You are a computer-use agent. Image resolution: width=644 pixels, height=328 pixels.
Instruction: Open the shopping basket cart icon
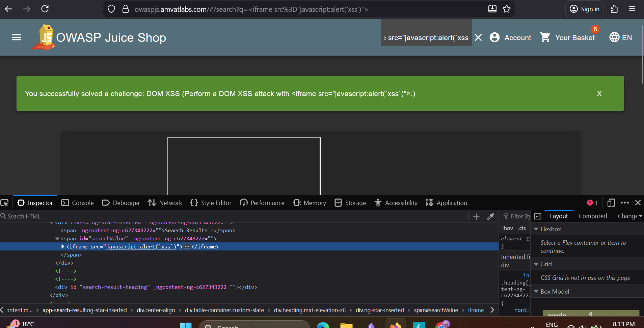(x=545, y=37)
